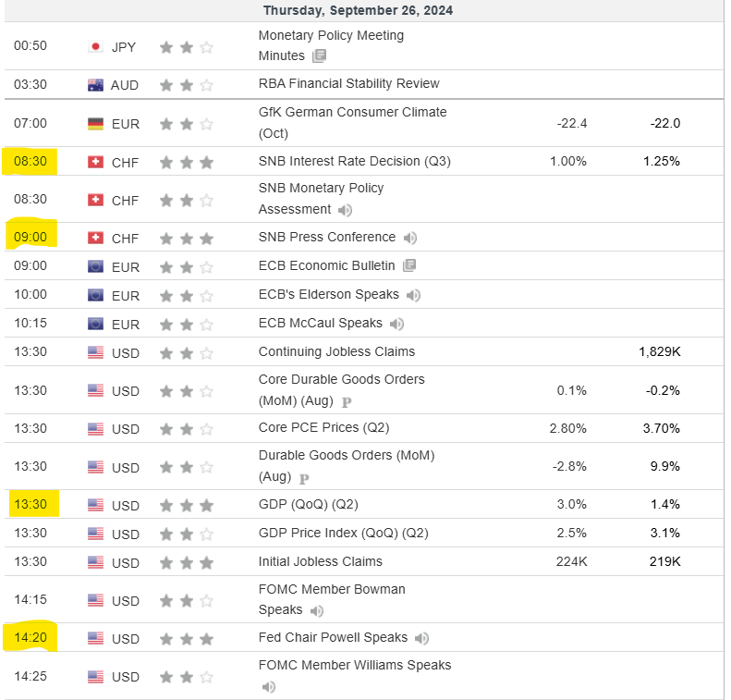Viewport: 731px width, 700px height.
Task: Open the SNB Interest Rate Decision (Q3) event
Action: click(x=354, y=161)
